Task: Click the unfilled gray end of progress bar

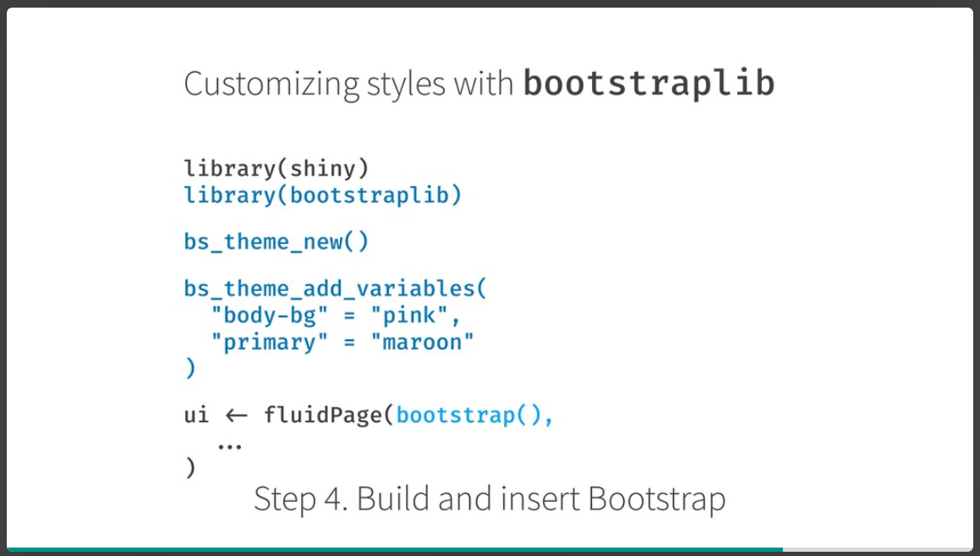Action: [x=879, y=550]
